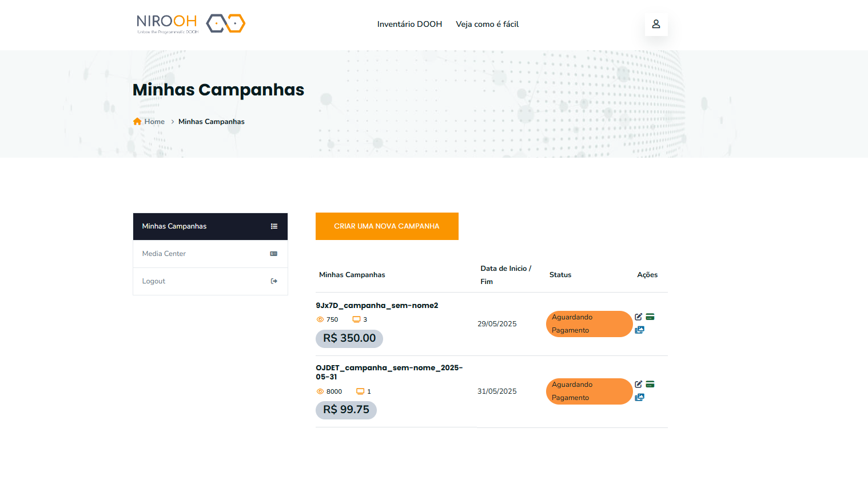Click the orange home icon in breadcrumb

137,121
